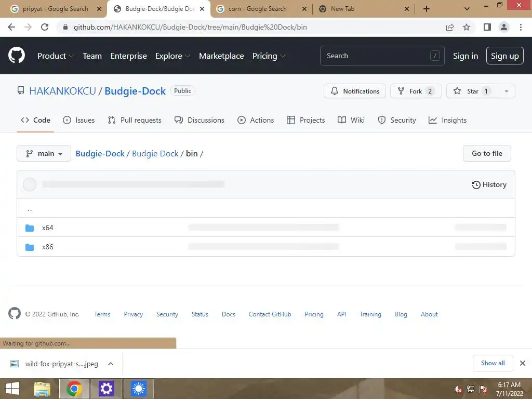The image size is (532, 399).
Task: Click the browser address bar URL
Action: [x=190, y=27]
